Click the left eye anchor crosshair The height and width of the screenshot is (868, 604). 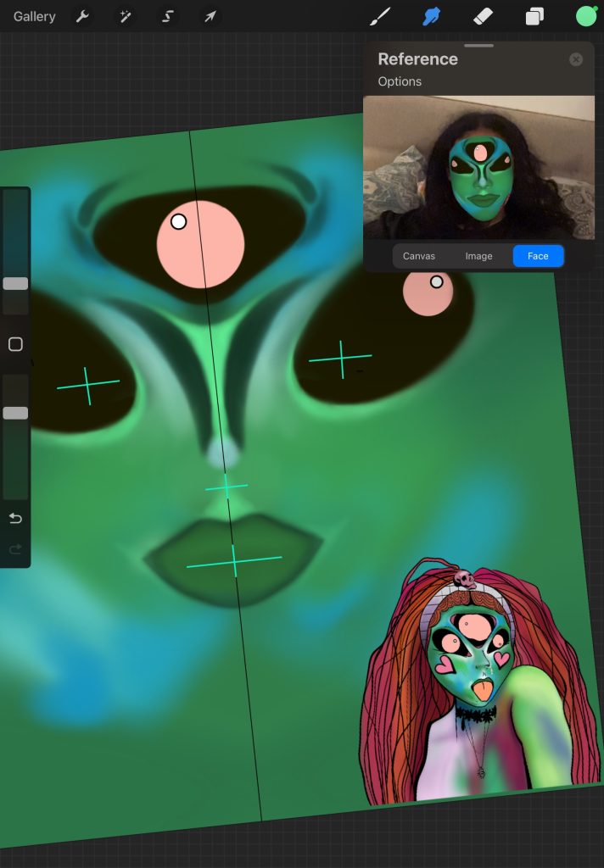(x=88, y=386)
